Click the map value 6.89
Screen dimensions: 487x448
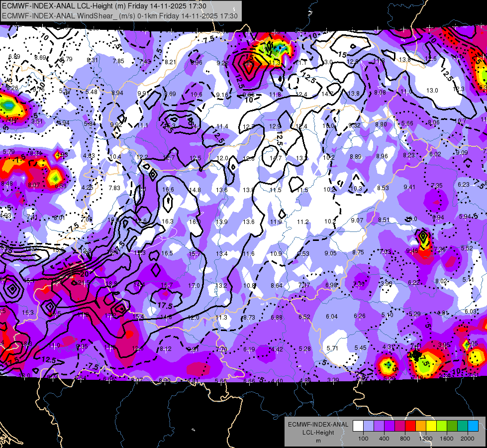[14, 57]
